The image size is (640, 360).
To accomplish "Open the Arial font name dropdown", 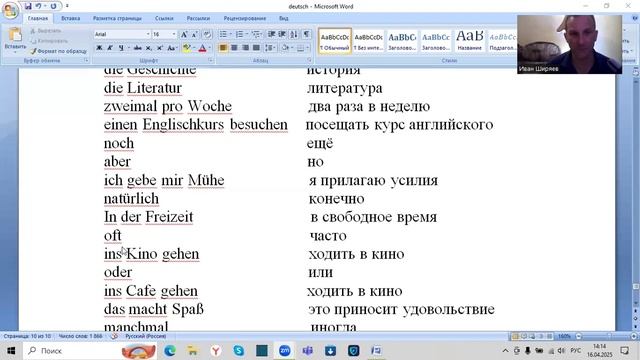I will point(148,34).
